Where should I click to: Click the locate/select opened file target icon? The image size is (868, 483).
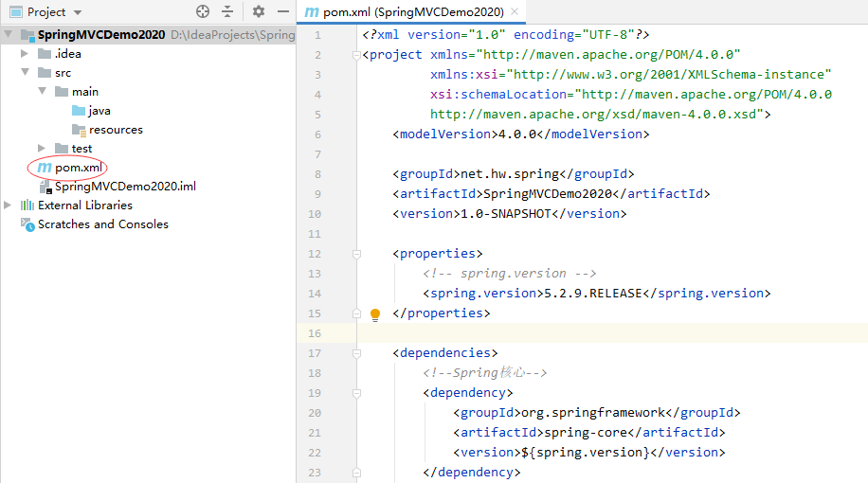click(x=203, y=11)
